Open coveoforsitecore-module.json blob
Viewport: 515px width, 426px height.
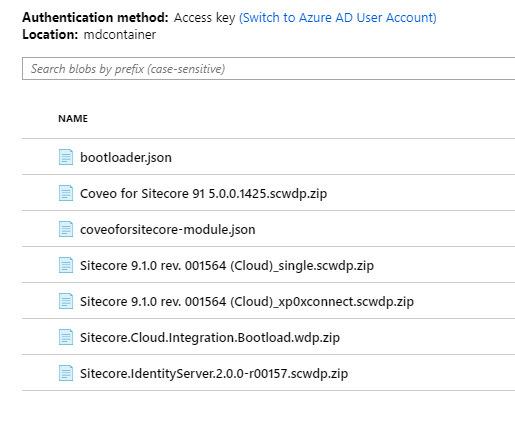168,229
